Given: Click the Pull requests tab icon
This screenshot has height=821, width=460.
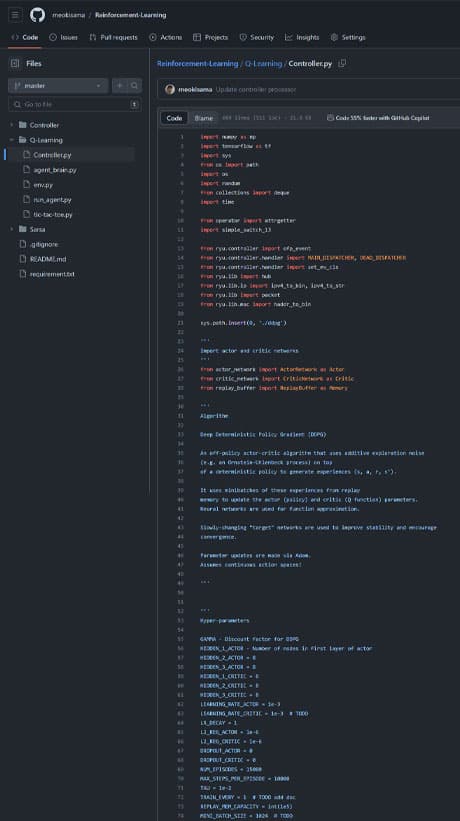Looking at the screenshot, I should point(93,37).
